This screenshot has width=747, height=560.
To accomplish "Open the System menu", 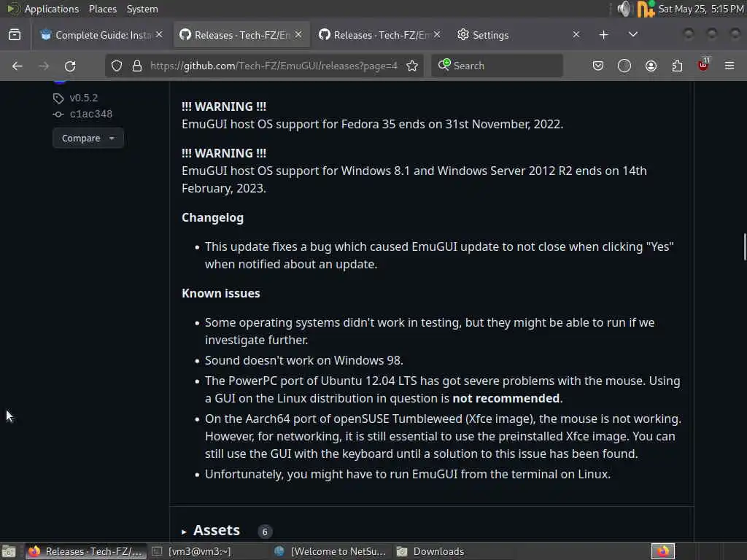I will (x=142, y=9).
